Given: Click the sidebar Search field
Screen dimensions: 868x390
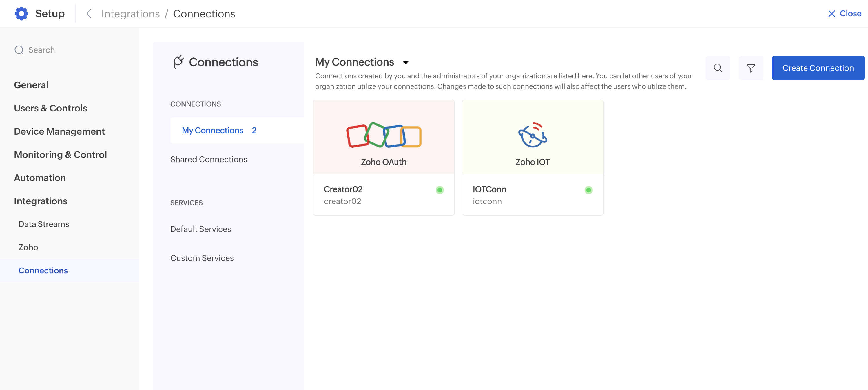Looking at the screenshot, I should tap(41, 50).
